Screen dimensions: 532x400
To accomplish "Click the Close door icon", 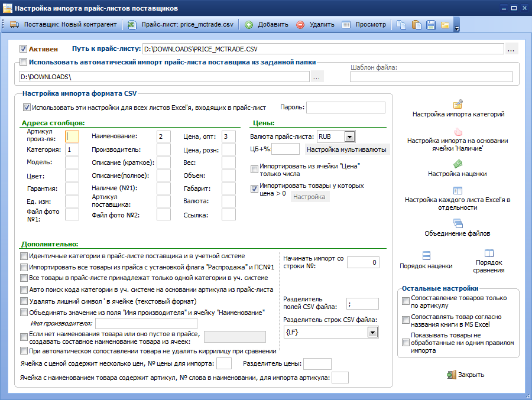I will pyautogui.click(x=451, y=375).
